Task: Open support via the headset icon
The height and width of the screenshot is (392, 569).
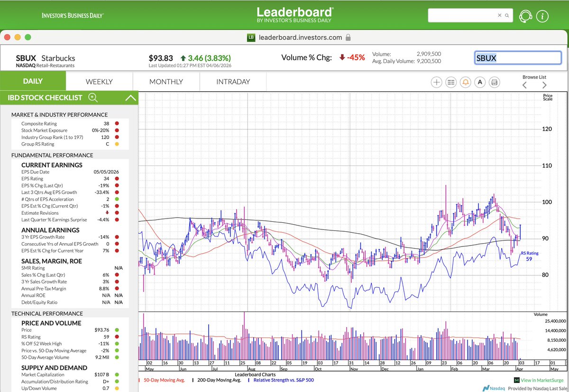Action: pyautogui.click(x=525, y=15)
